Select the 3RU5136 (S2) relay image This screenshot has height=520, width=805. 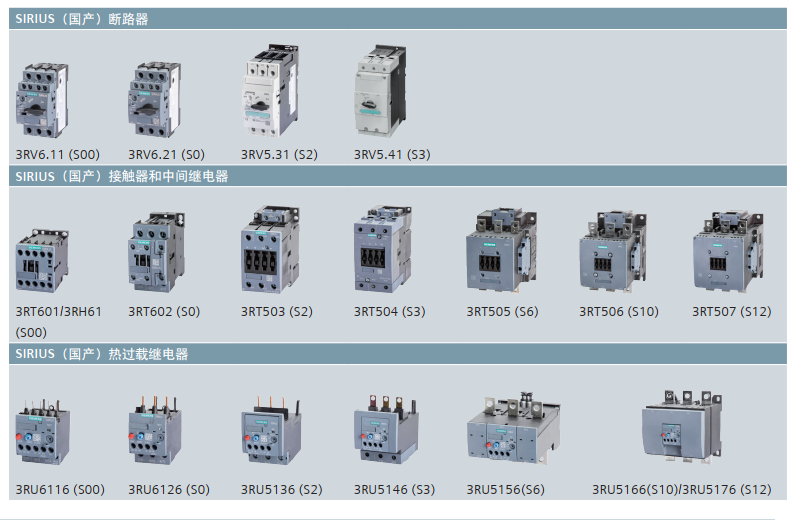click(271, 430)
